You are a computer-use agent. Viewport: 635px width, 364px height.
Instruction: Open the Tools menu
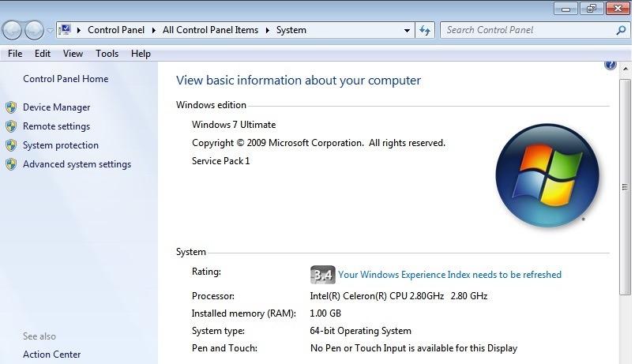[x=107, y=54]
